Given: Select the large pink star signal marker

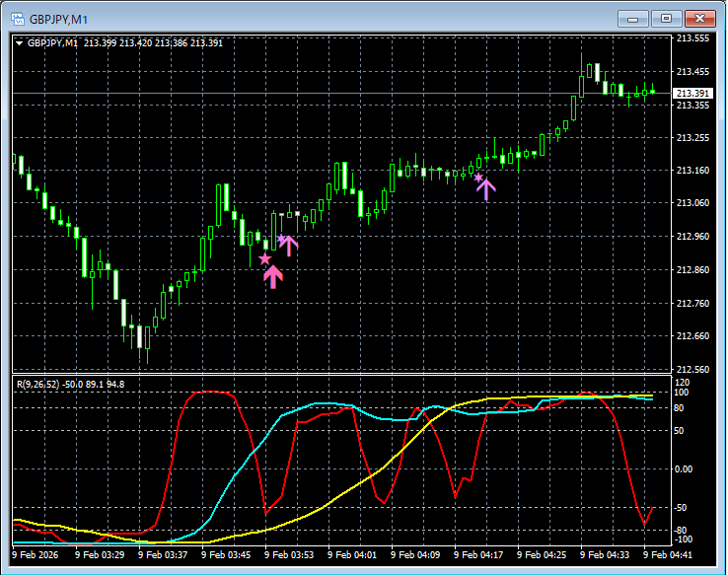Looking at the screenshot, I should tap(264, 259).
